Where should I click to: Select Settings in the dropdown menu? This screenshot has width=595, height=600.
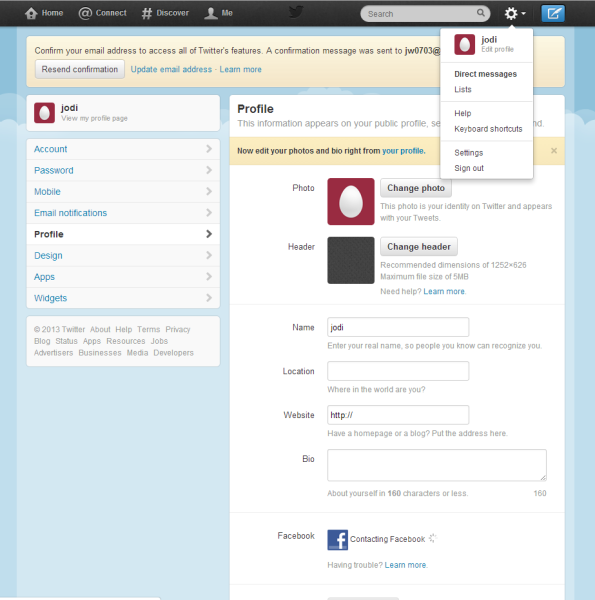tap(469, 153)
